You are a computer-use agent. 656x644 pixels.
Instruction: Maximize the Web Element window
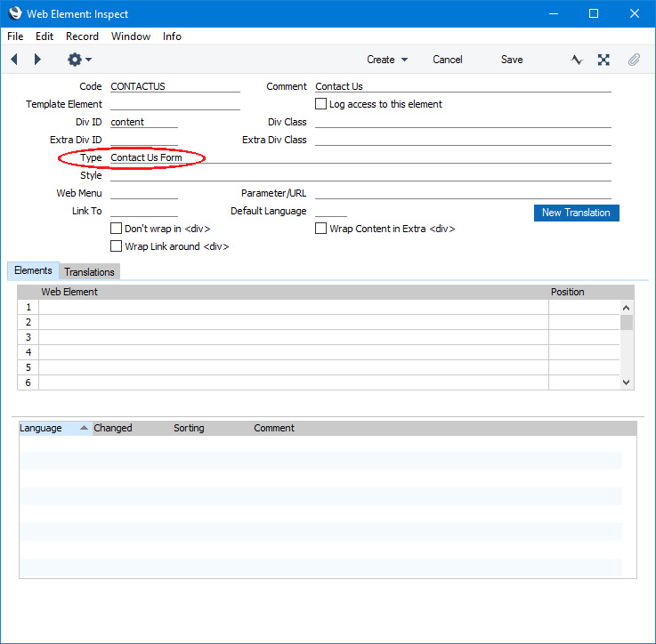tap(593, 14)
